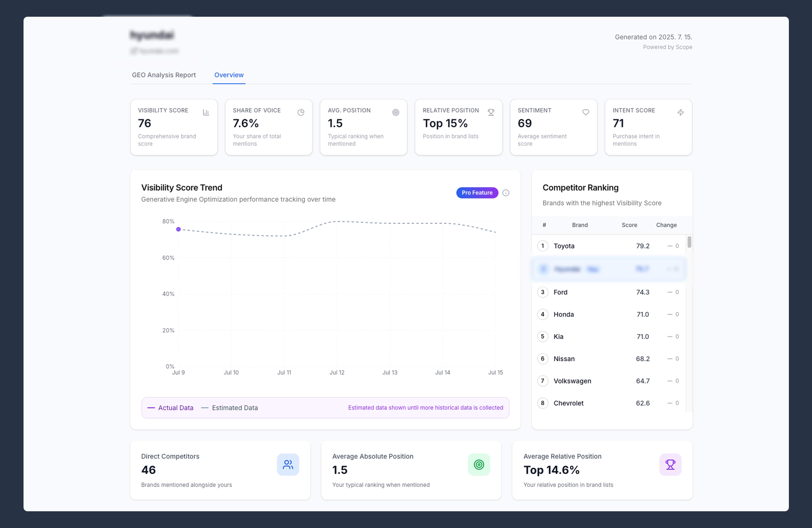Click the blue people icon in Direct Competitors card
The image size is (812, 528).
(288, 464)
